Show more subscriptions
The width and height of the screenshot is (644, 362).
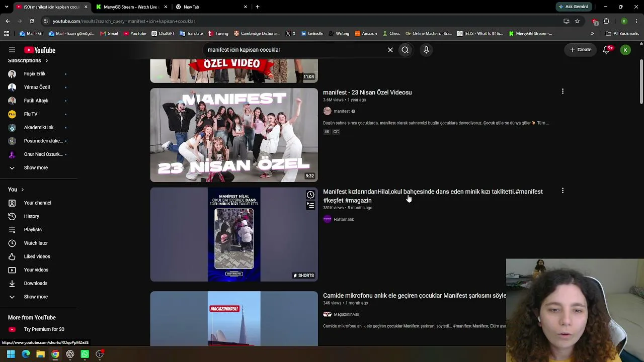tap(36, 167)
